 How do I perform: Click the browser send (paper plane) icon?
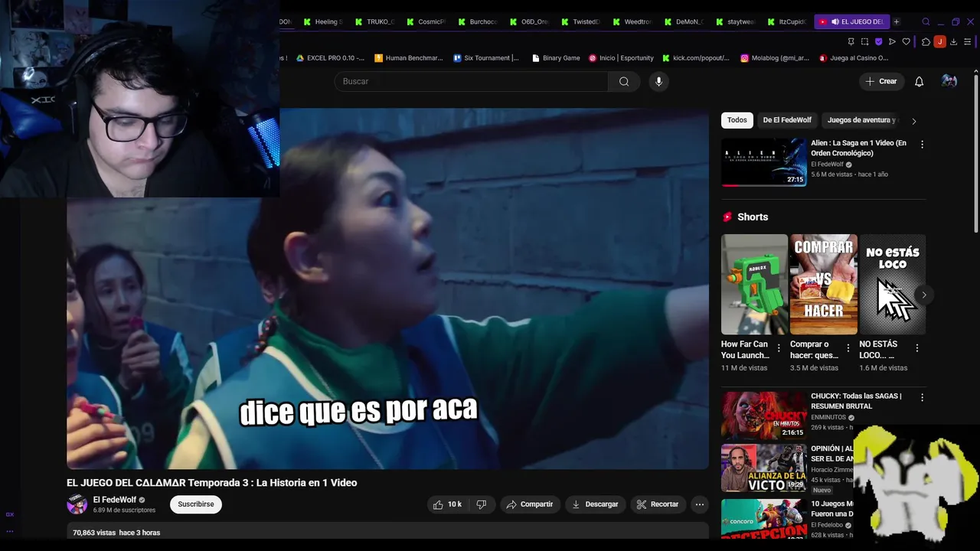(x=892, y=41)
